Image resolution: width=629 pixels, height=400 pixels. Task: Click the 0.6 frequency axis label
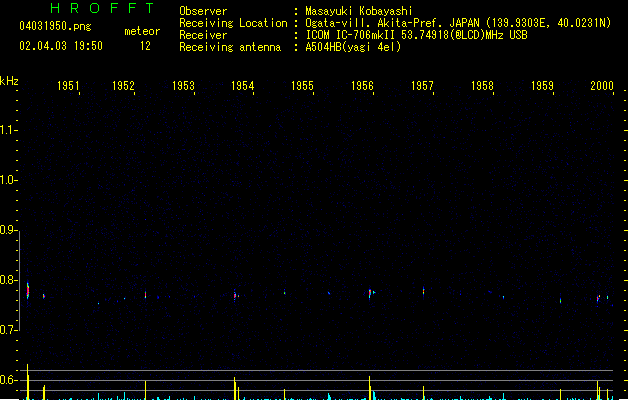click(8, 380)
